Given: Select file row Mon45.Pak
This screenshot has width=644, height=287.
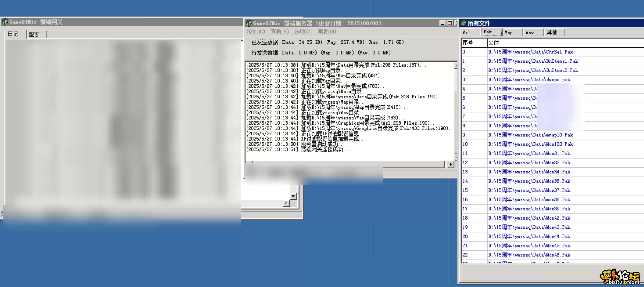Looking at the screenshot, I should (x=553, y=246).
